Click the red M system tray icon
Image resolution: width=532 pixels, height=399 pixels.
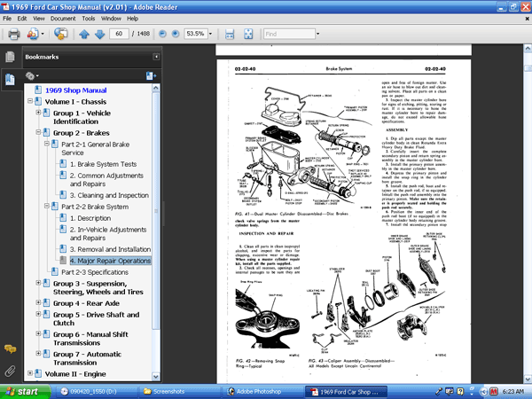(493, 392)
